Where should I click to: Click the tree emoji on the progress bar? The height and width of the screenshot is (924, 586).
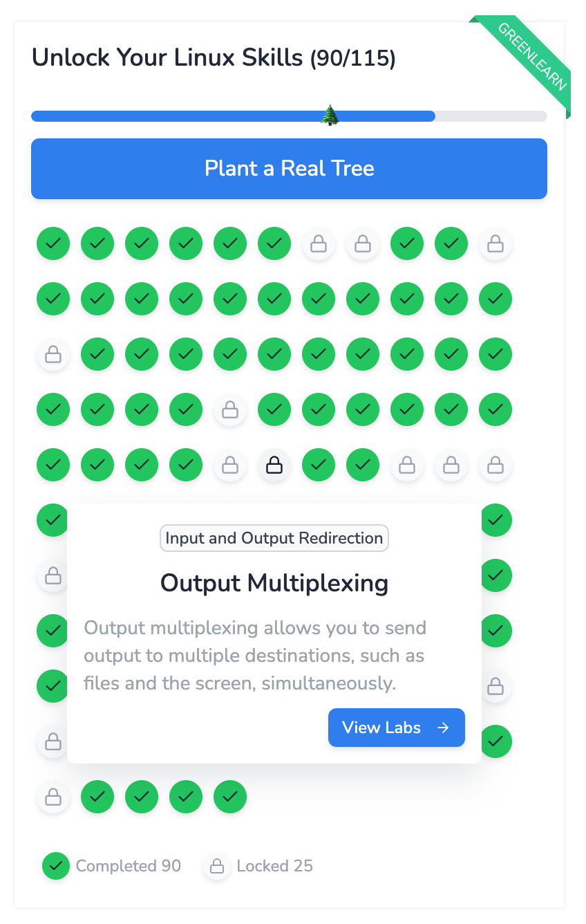(x=330, y=115)
